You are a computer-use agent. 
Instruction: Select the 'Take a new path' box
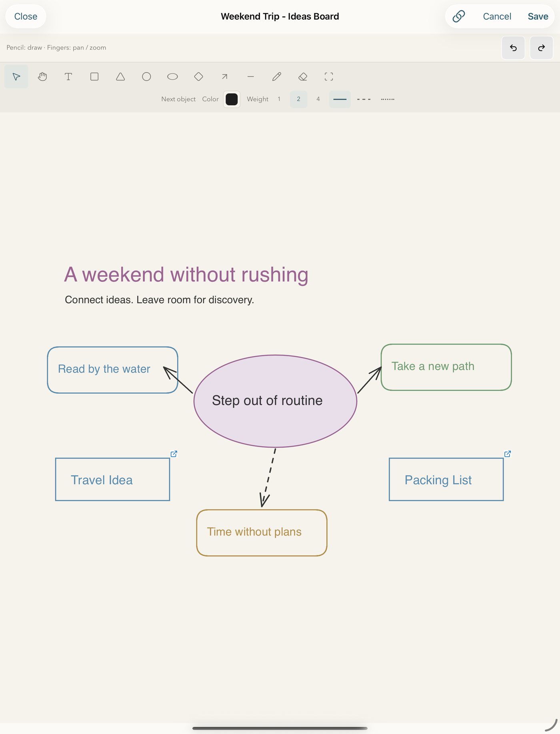pyautogui.click(x=446, y=367)
